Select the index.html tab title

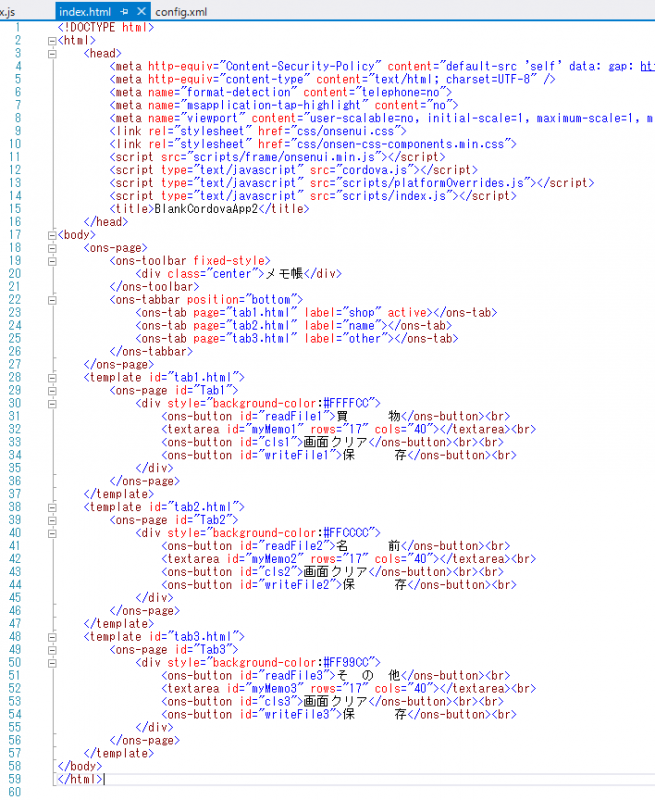(84, 11)
